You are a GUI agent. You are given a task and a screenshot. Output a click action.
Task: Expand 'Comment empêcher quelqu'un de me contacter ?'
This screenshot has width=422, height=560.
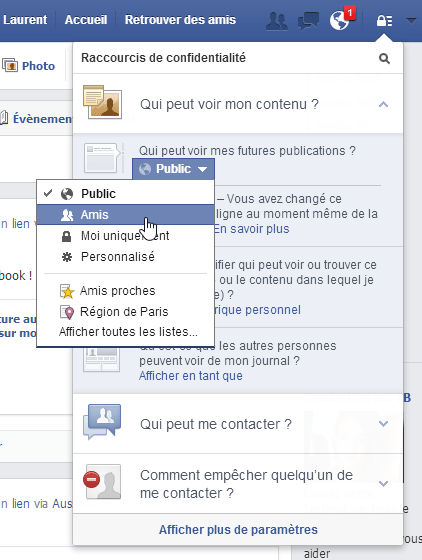(x=383, y=484)
